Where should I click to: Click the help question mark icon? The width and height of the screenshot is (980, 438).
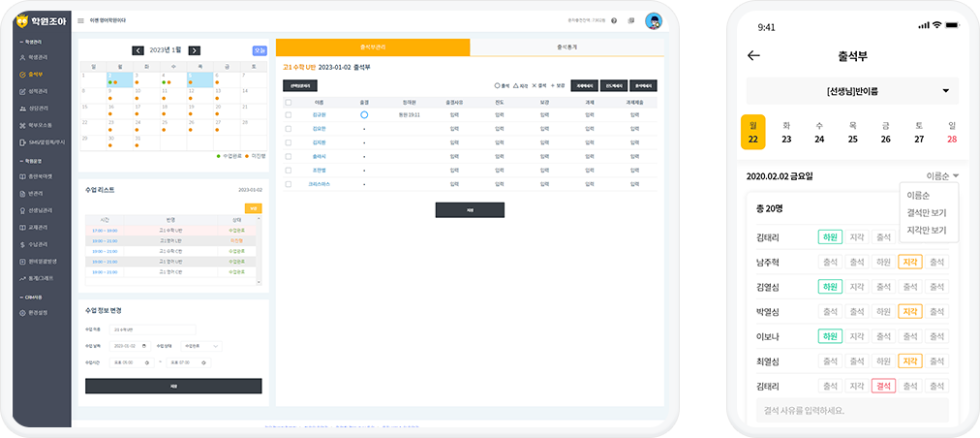614,20
